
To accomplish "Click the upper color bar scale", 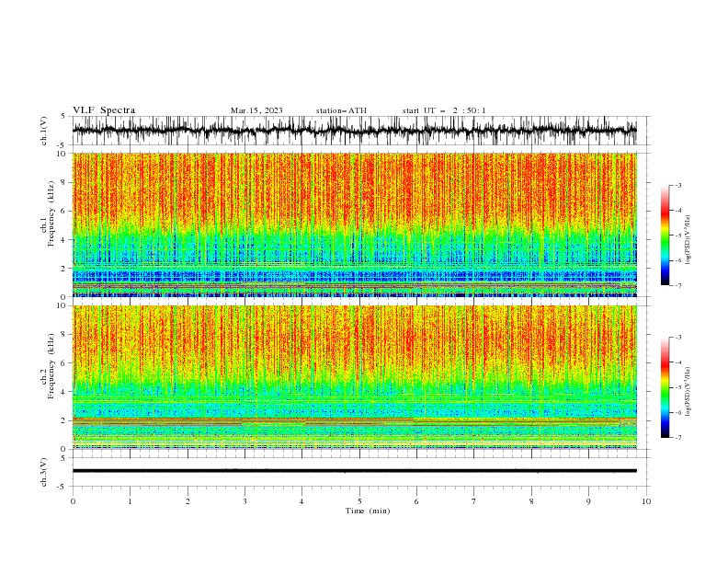I will [665, 236].
